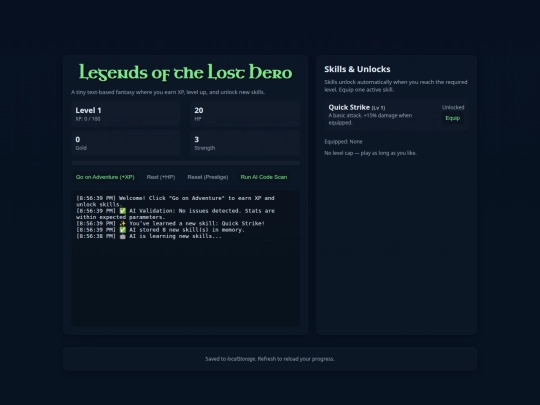The height and width of the screenshot is (405, 540).
Task: Click the Equipped: None text
Action: (x=343, y=142)
